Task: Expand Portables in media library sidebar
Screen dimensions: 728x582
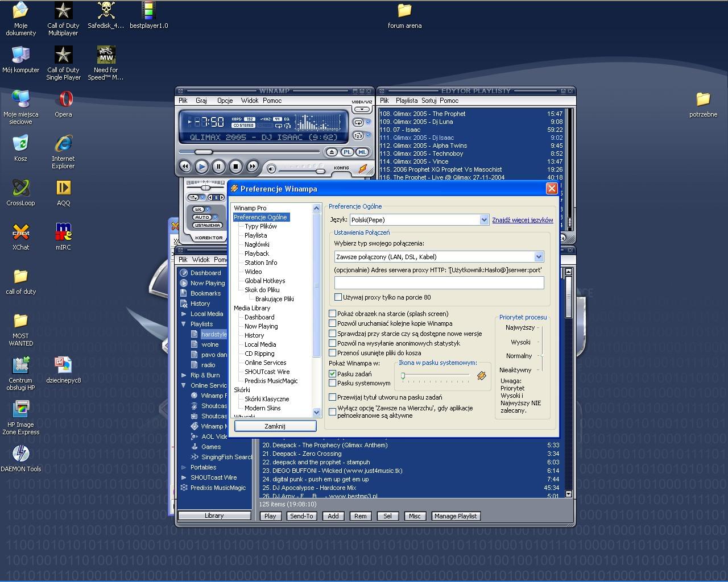Action: [184, 467]
